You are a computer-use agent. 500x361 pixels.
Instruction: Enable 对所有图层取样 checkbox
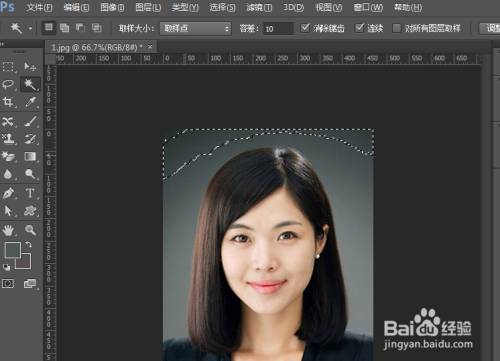coord(396,28)
